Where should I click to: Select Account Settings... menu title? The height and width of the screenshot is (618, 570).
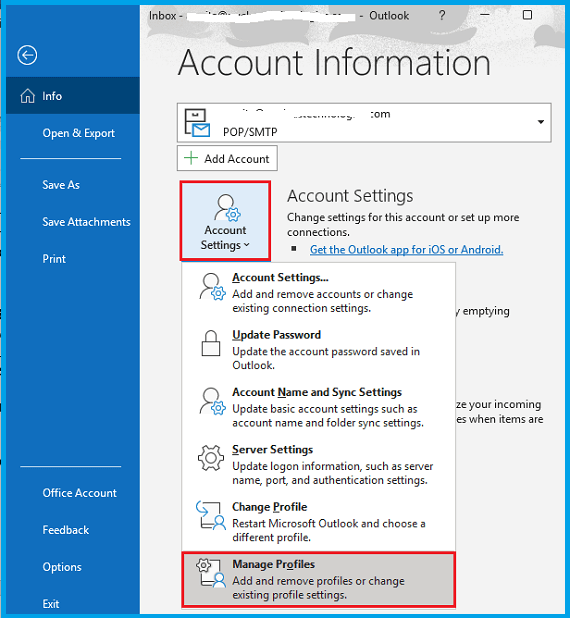280,277
